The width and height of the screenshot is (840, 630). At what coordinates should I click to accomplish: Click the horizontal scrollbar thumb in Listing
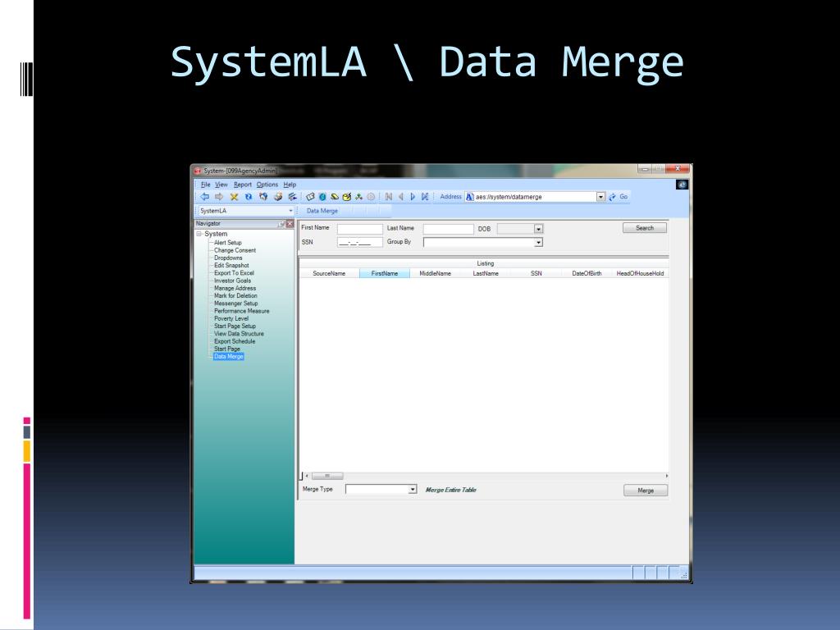point(326,476)
